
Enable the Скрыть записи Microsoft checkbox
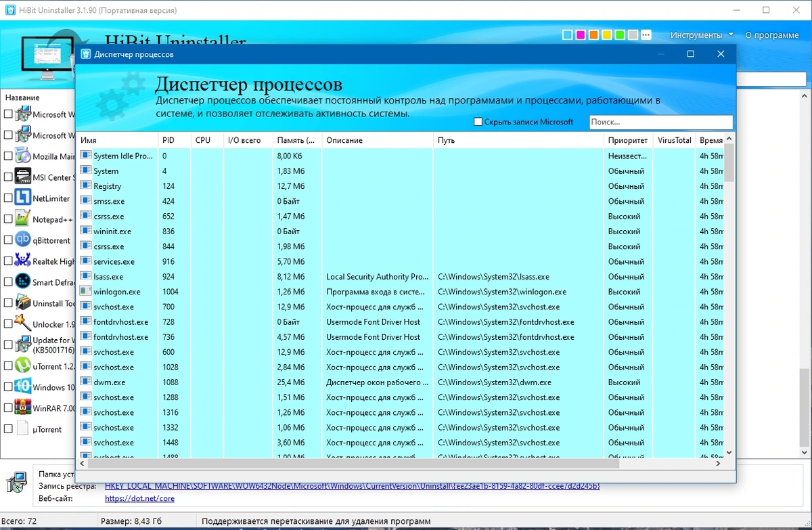click(x=478, y=122)
